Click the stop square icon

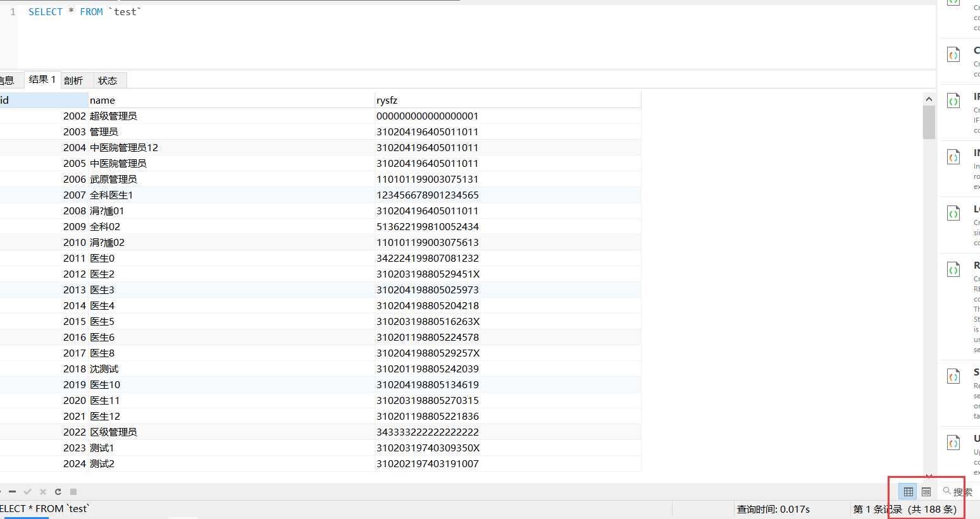(x=73, y=491)
